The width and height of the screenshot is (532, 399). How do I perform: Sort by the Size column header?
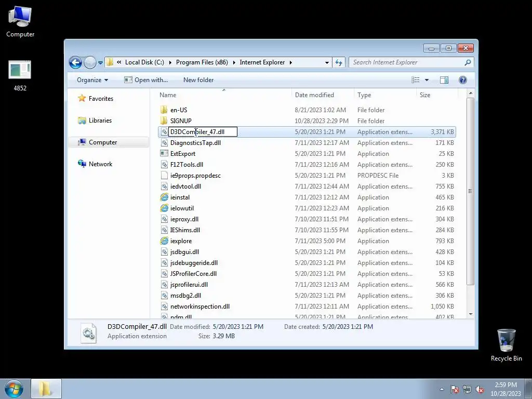point(425,95)
